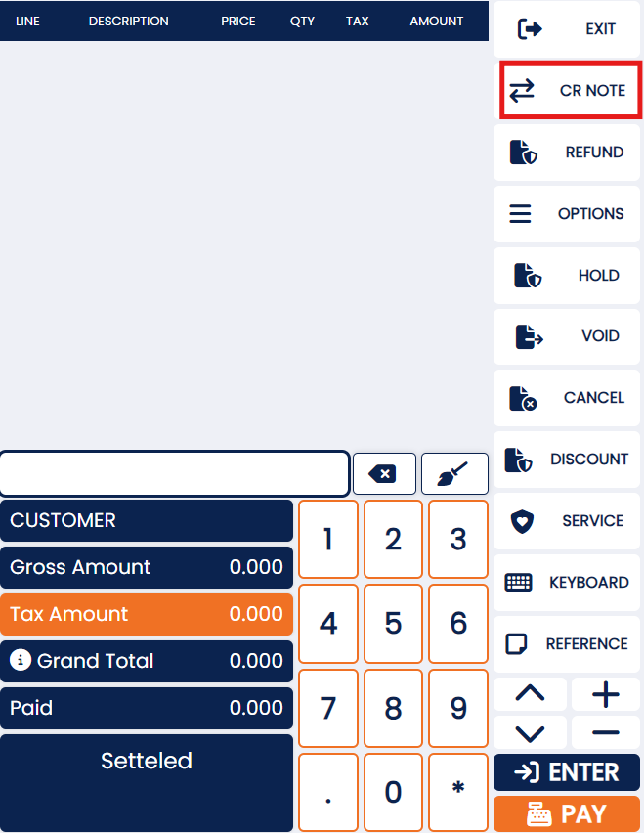This screenshot has width=644, height=833.
Task: Click the orange PAY button
Action: pyautogui.click(x=567, y=813)
